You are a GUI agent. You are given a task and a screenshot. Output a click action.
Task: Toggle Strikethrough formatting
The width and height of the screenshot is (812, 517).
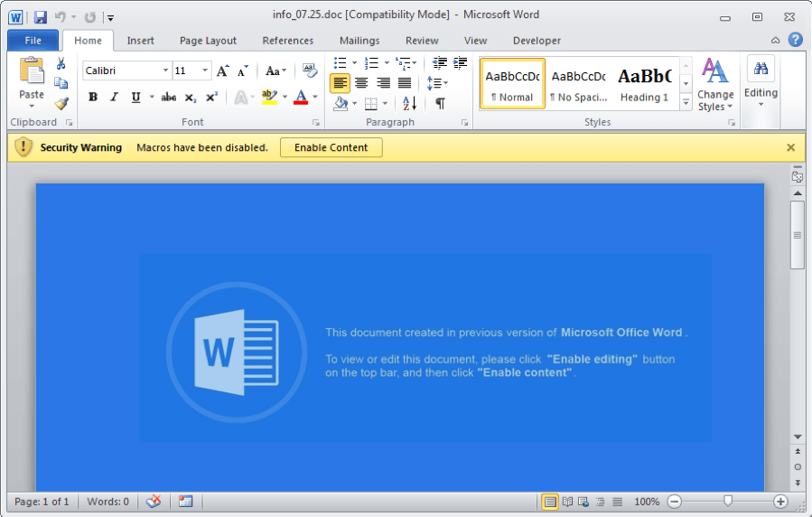168,97
